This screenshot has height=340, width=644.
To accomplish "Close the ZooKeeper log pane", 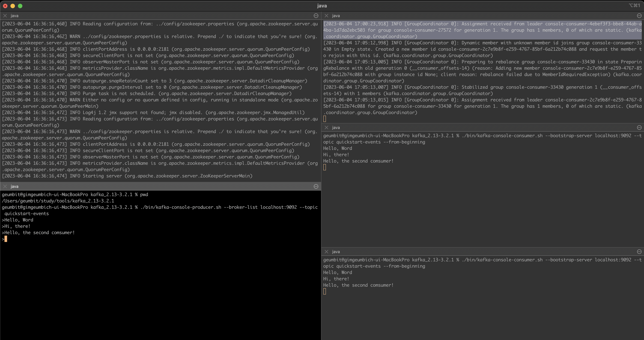I will tap(5, 15).
